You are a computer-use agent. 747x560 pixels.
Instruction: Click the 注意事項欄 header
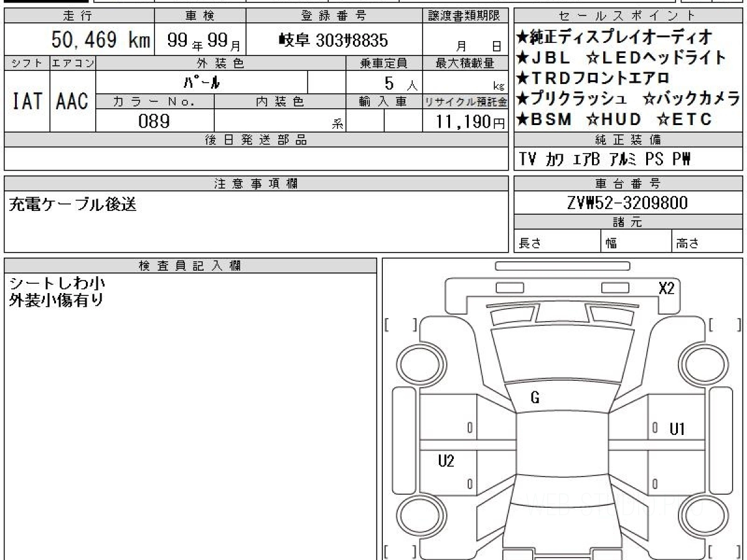point(256,184)
